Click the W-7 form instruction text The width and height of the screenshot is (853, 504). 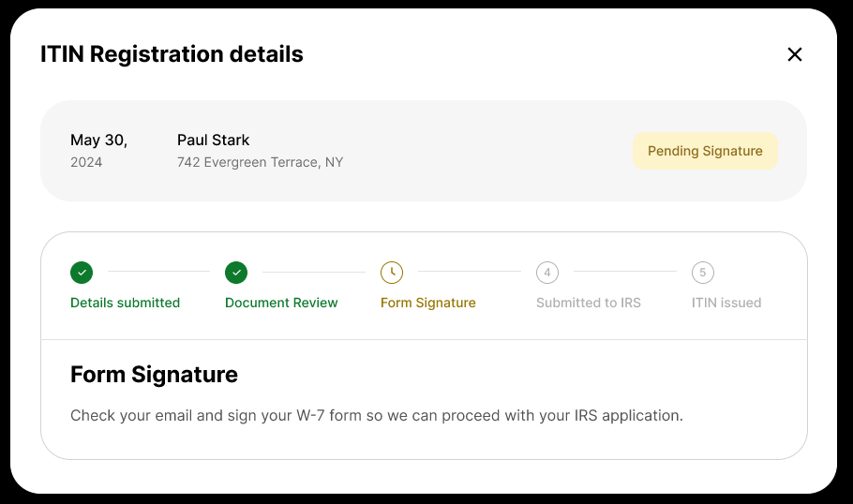click(x=377, y=415)
